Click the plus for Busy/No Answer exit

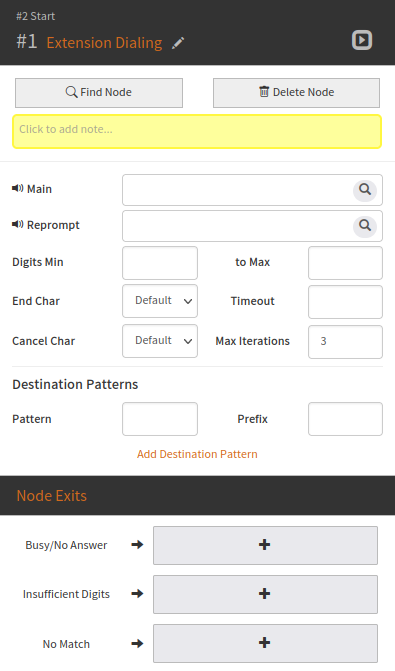(265, 545)
